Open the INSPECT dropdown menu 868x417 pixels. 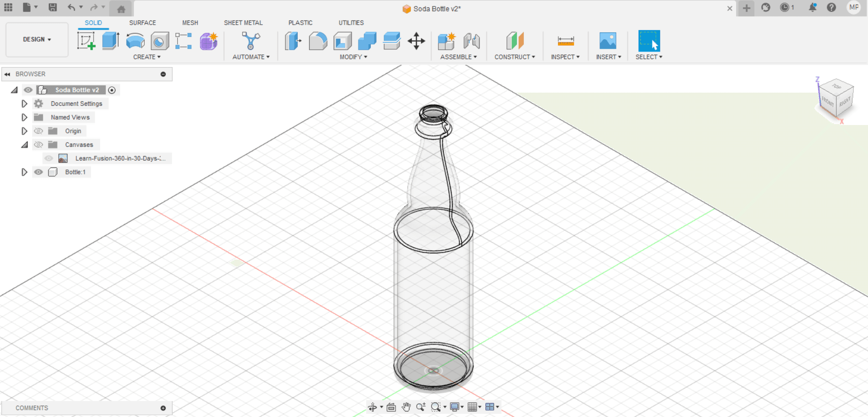tap(565, 57)
